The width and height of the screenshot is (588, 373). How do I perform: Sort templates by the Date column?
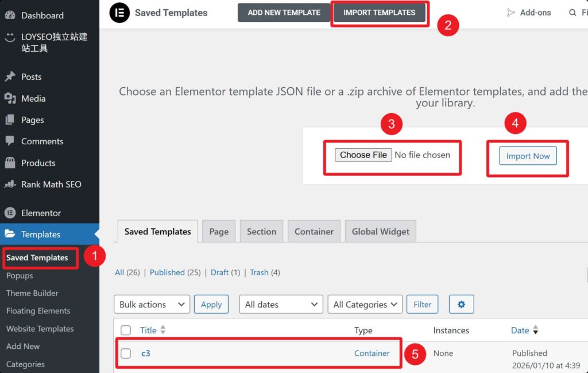pos(520,330)
